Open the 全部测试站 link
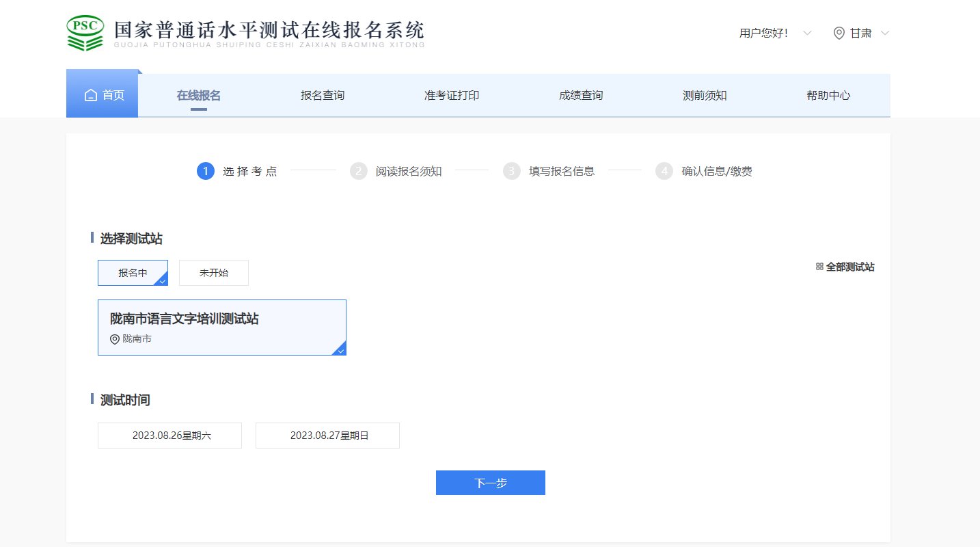This screenshot has width=980, height=547. (x=849, y=267)
